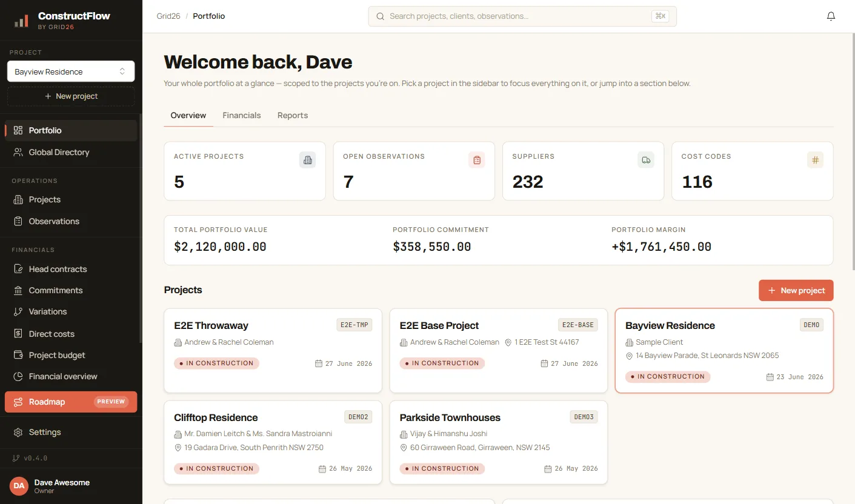Screen dimensions: 855x504
Task: Open the Roadmap preview item
Action: pyautogui.click(x=71, y=402)
